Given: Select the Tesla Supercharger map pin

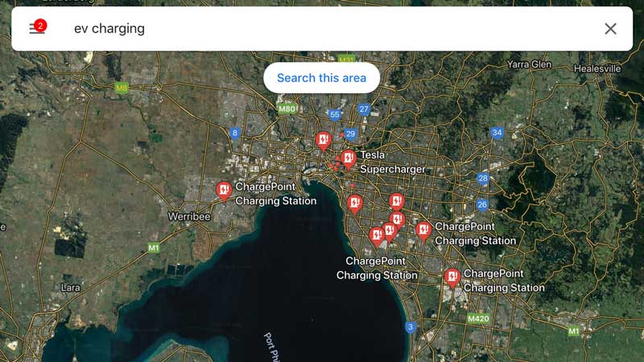Looking at the screenshot, I should coord(349,160).
